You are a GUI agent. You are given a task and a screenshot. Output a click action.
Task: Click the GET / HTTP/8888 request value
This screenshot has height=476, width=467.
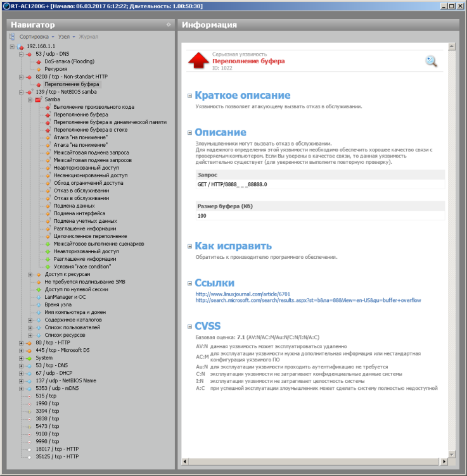click(232, 184)
